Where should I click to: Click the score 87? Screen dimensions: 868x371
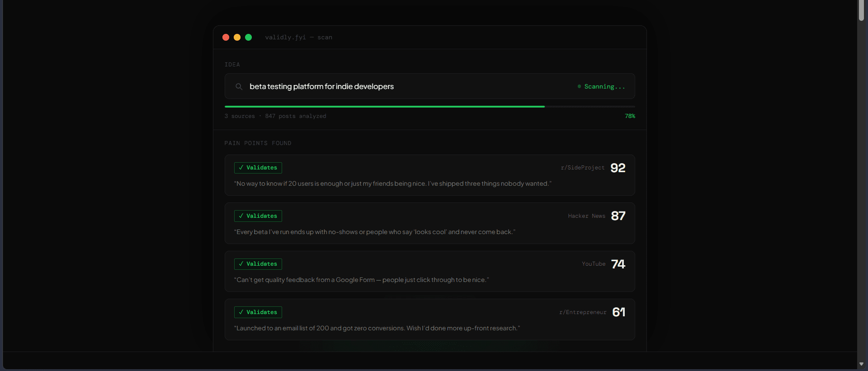618,216
